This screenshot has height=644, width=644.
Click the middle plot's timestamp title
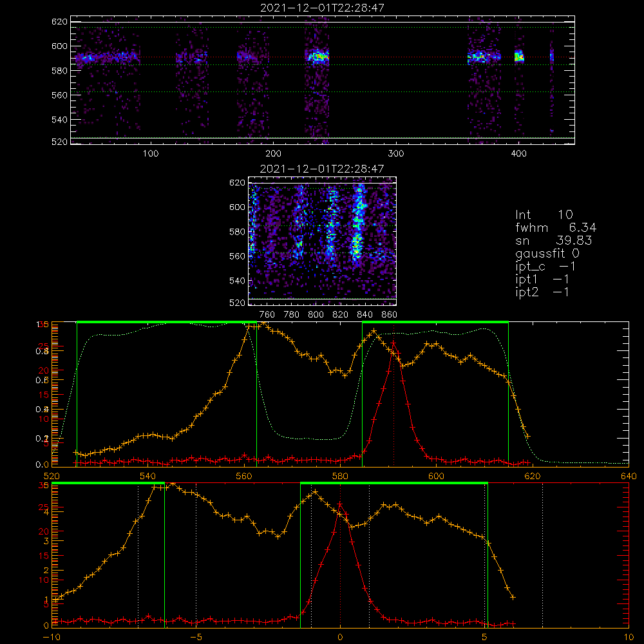tap(322, 168)
